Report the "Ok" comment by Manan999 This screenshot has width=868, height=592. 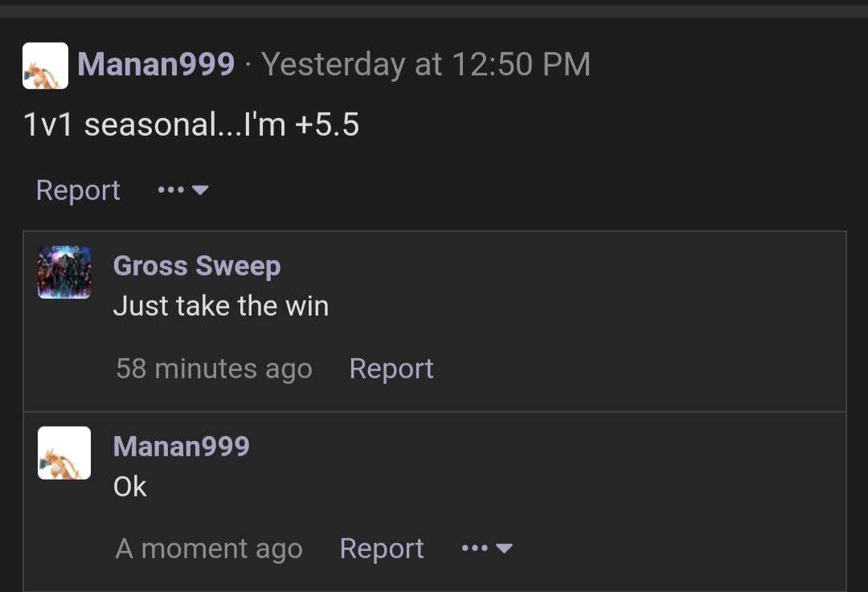coord(382,549)
